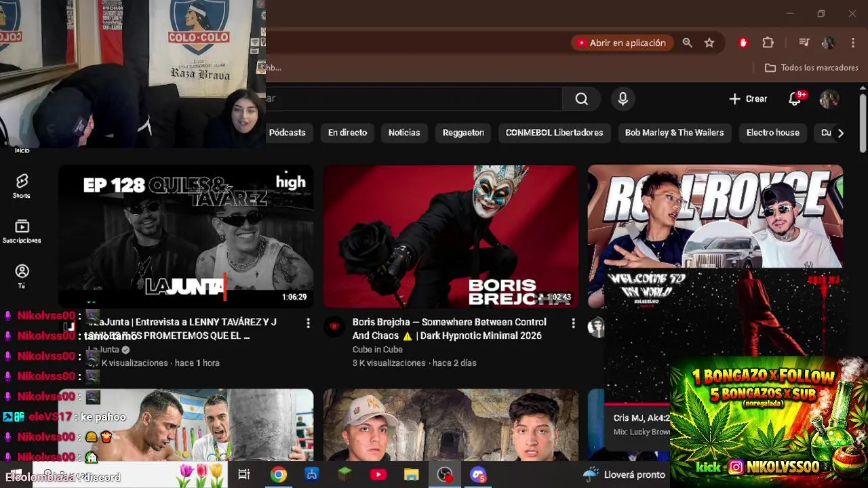The width and height of the screenshot is (868, 488).
Task: Open Task View on the Windows taskbar
Action: click(x=244, y=474)
